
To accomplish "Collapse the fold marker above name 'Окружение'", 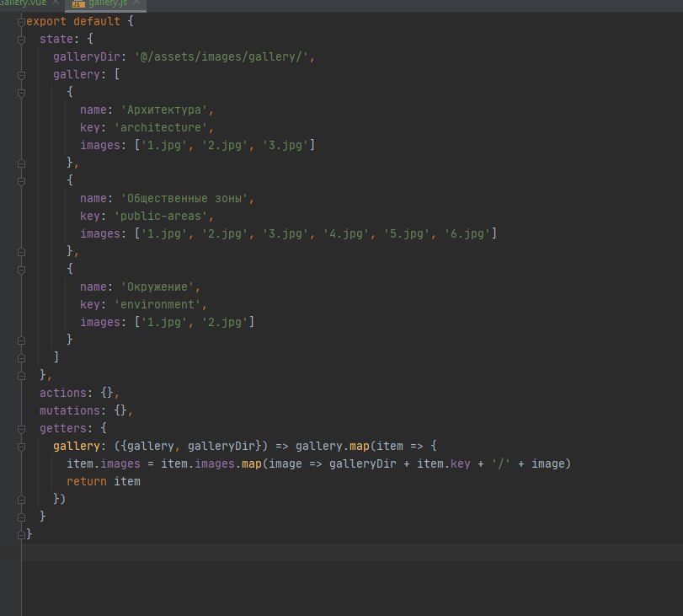I will 21,270.
